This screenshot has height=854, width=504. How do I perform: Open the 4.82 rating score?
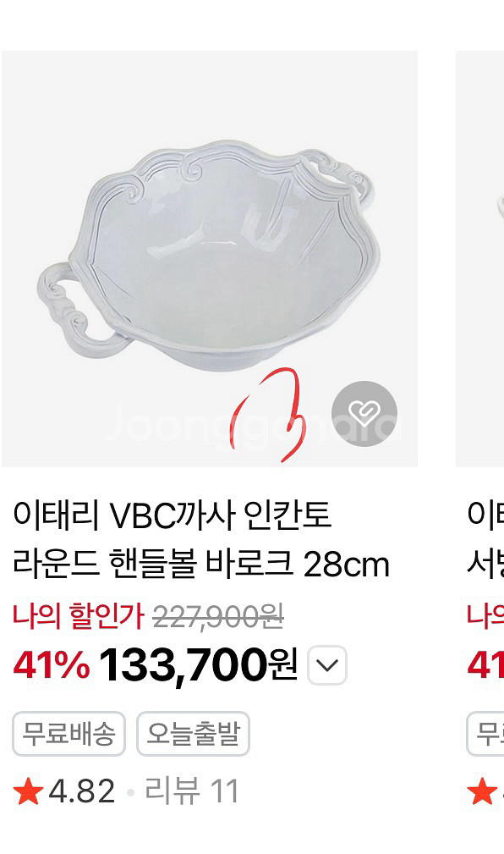(x=82, y=791)
